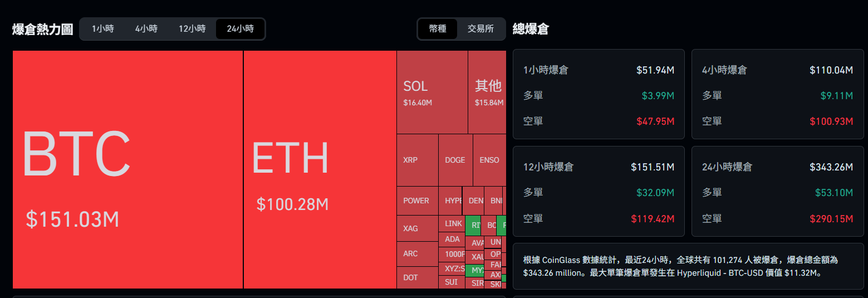This screenshot has height=298, width=868.
Task: Click the ARC heatmap tile
Action: click(x=417, y=254)
